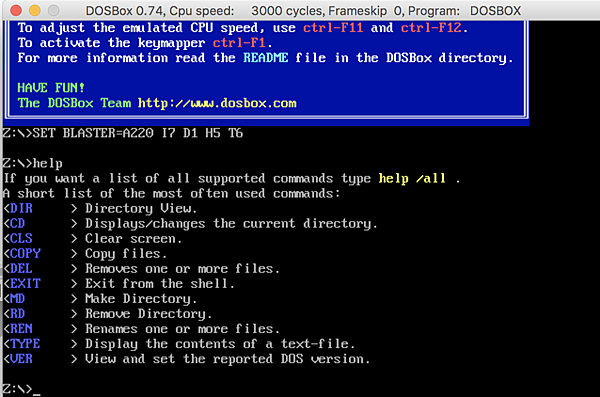Click the DEL command entry
Screen dimensions: 600x397
(x=21, y=268)
